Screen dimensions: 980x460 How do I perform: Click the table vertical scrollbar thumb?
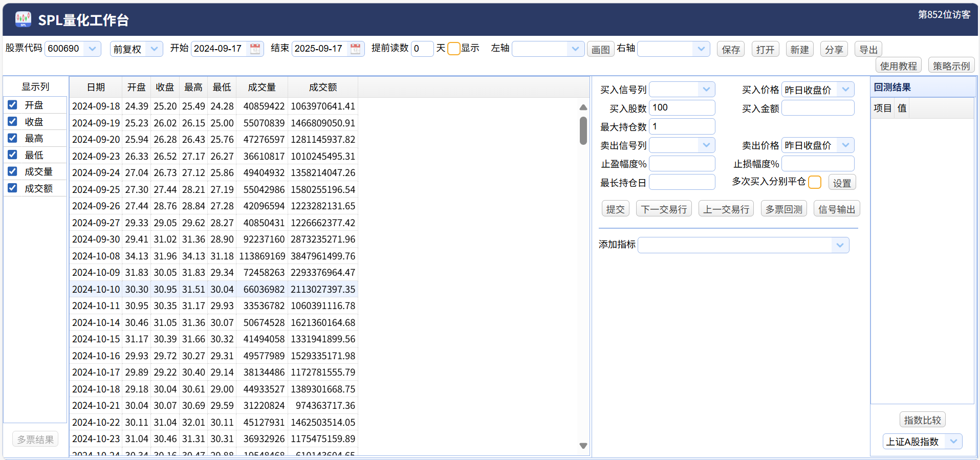pyautogui.click(x=583, y=131)
